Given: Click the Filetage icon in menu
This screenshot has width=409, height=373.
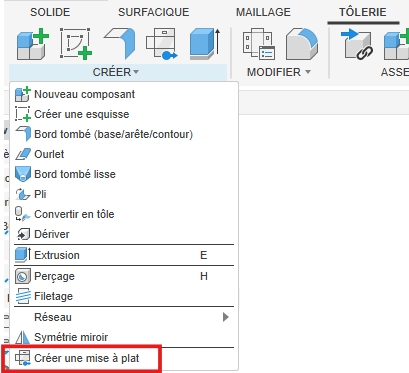Looking at the screenshot, I should 23,296.
